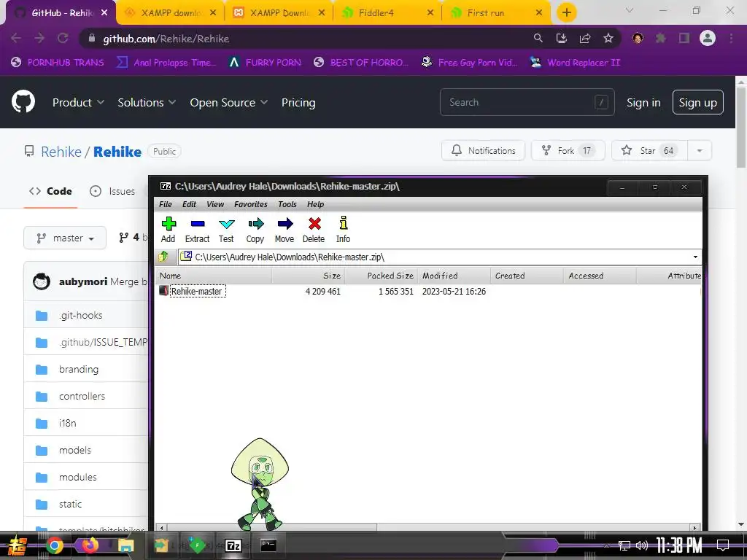The image size is (747, 560).
Task: Expand the Solutions menu on GitHub
Action: coord(147,102)
